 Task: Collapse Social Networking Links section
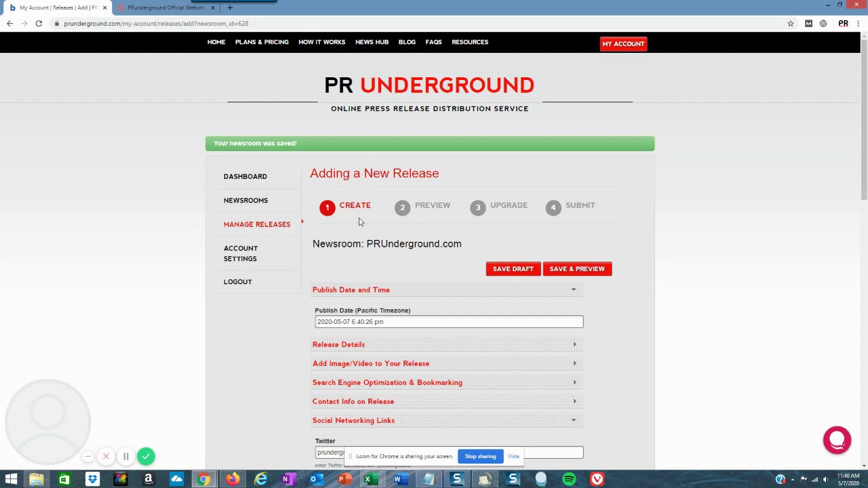pos(447,420)
